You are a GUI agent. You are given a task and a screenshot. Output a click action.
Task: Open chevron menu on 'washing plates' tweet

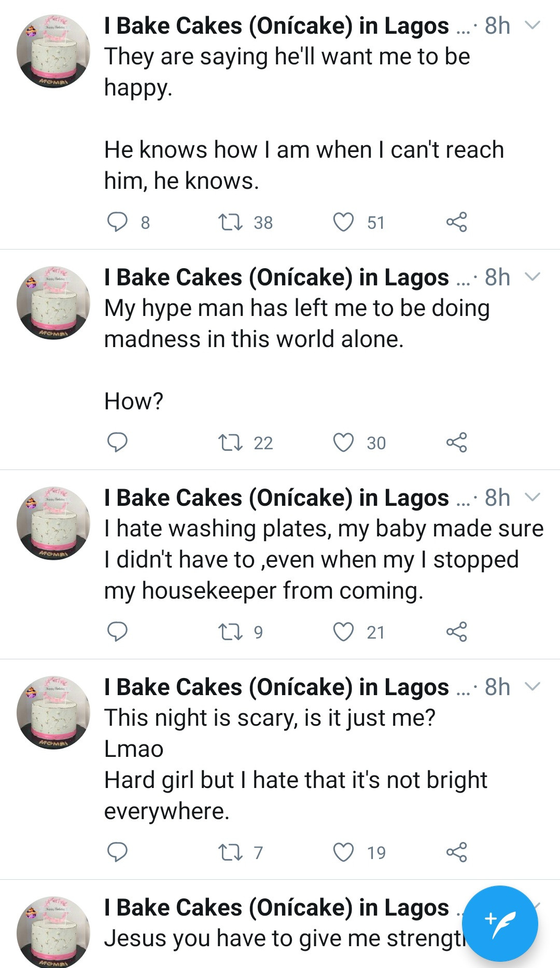pyautogui.click(x=533, y=497)
